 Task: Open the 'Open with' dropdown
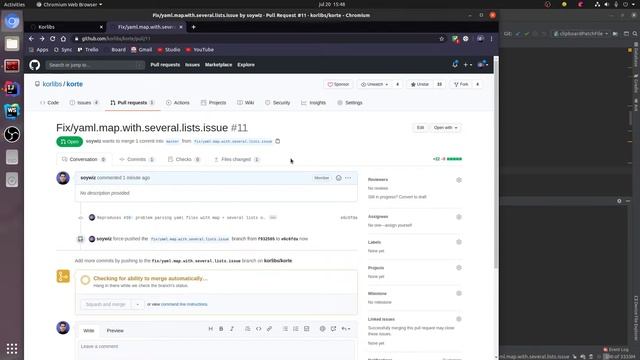point(445,128)
